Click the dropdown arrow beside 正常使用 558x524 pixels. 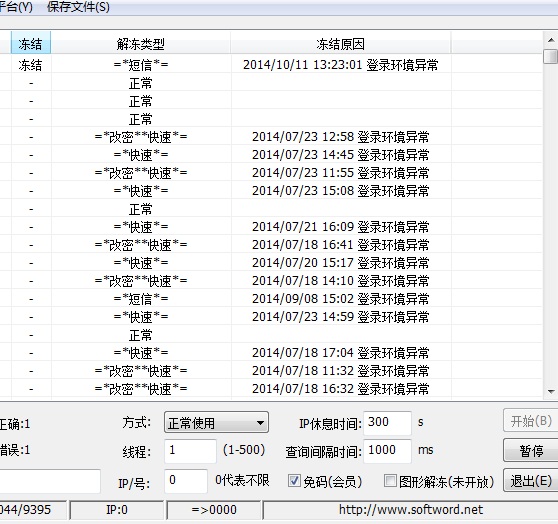coord(260,423)
